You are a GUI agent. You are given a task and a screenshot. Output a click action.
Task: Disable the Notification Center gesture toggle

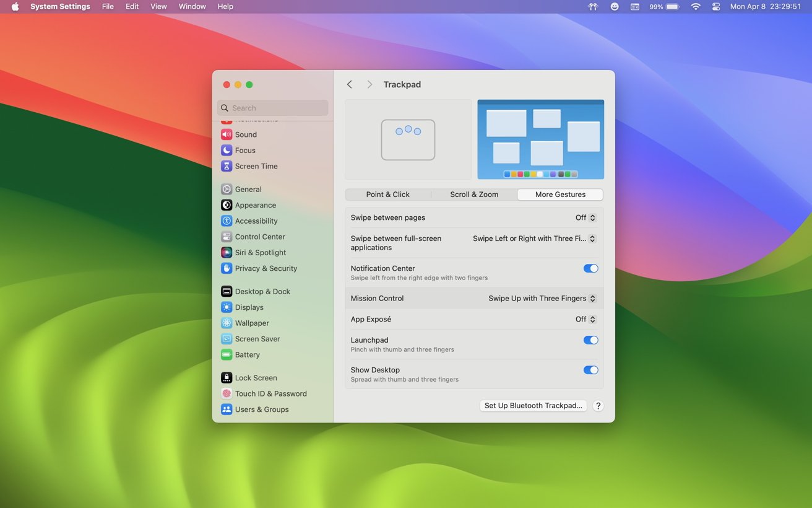(x=590, y=268)
